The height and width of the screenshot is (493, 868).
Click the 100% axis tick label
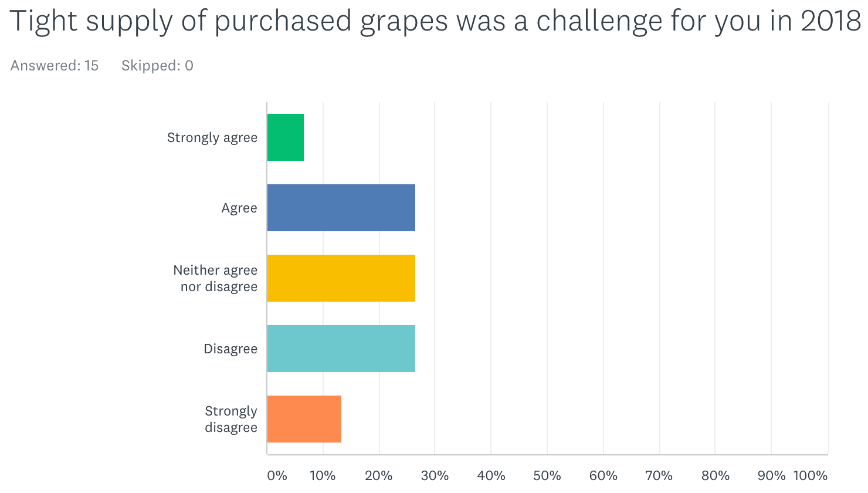[811, 475]
